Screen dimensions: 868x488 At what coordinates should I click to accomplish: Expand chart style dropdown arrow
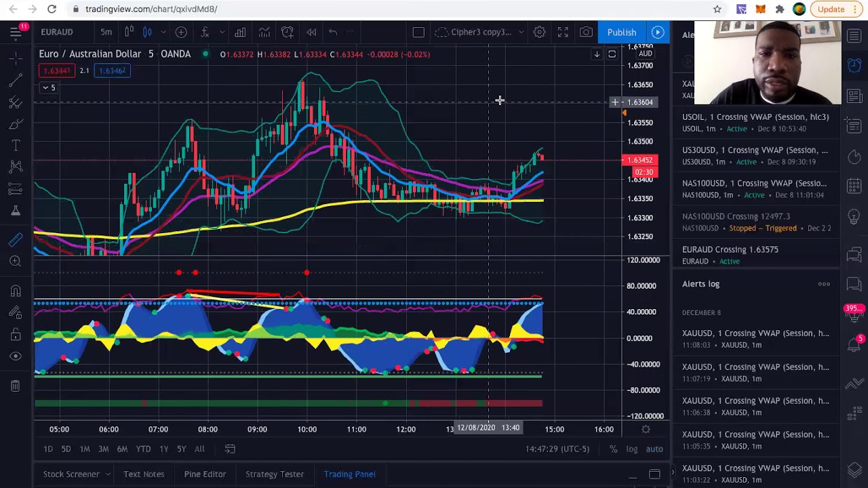[163, 32]
